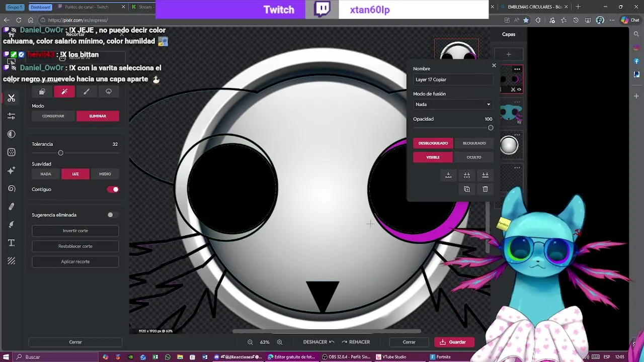Close the layer settings popup
The image size is (644, 362).
(x=494, y=65)
